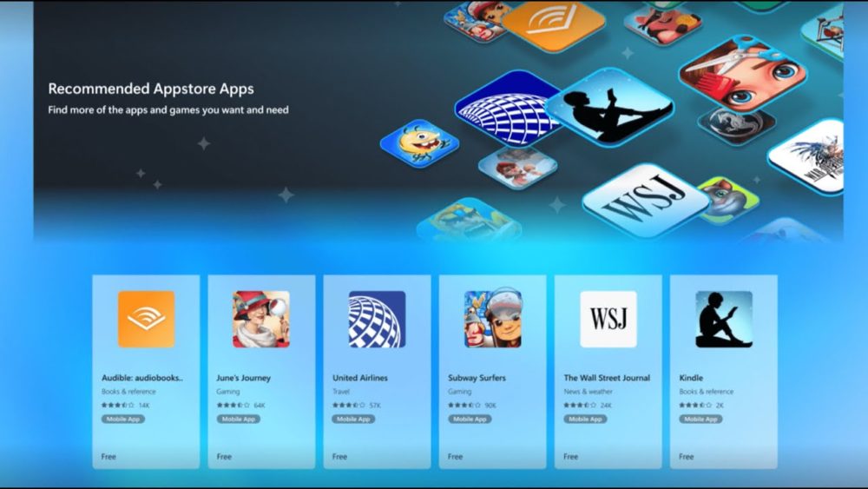868x489 pixels.
Task: Click the dark dragon emblem tile in banner
Action: tap(736, 126)
